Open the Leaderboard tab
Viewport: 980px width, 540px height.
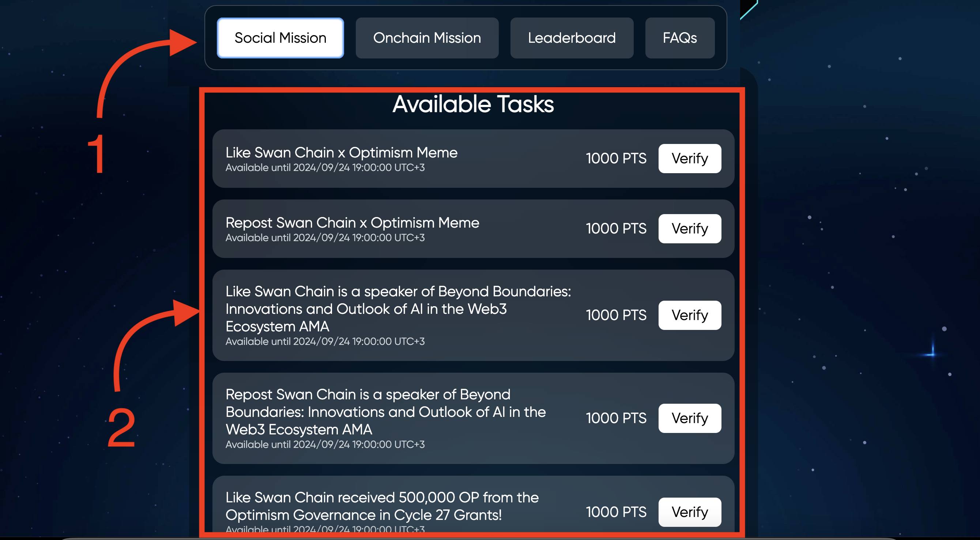572,38
